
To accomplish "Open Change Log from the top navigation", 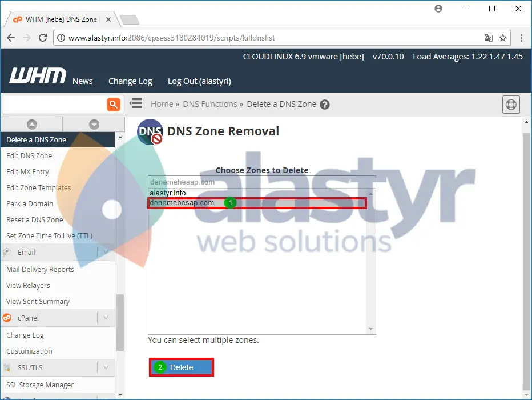I will (130, 81).
